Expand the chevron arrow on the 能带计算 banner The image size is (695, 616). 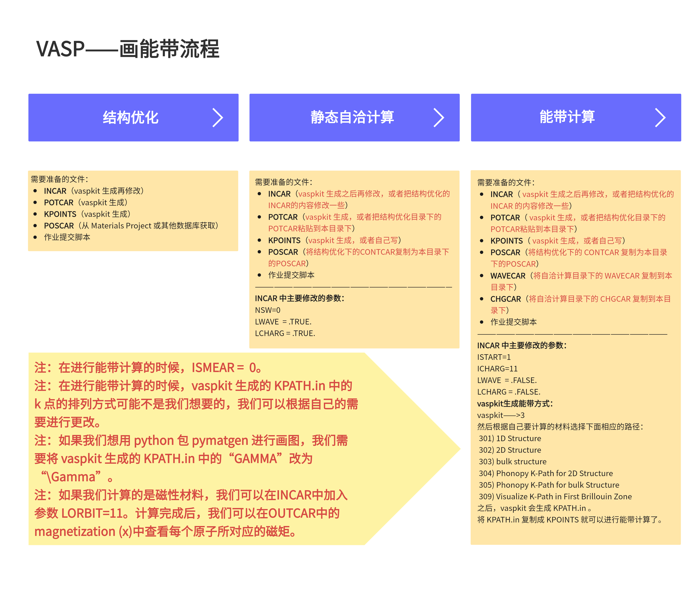pos(661,118)
